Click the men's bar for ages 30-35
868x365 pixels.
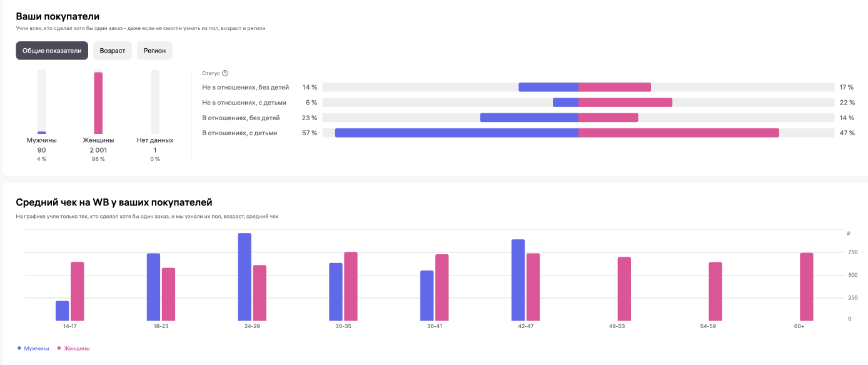[336, 292]
